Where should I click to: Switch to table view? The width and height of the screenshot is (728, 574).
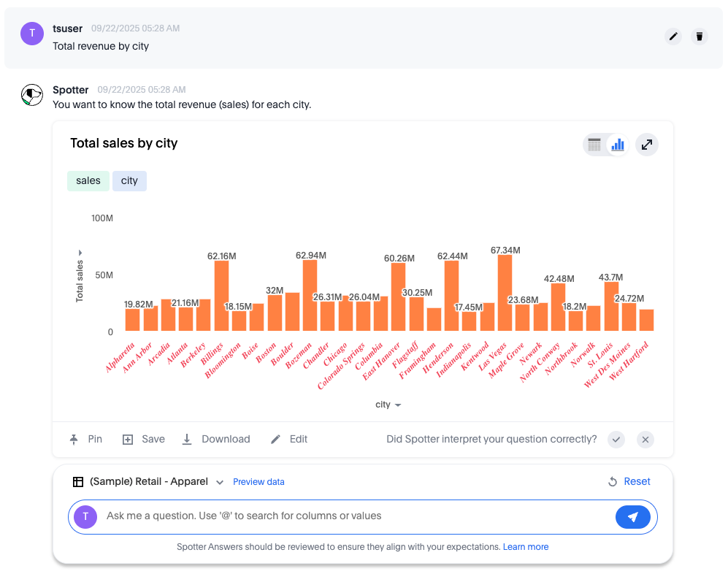point(594,145)
